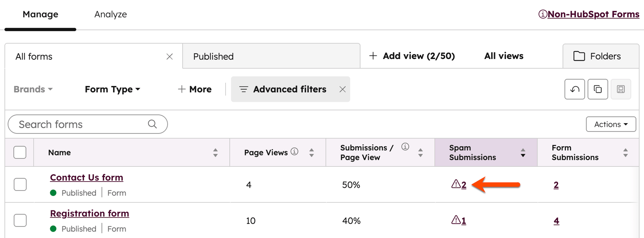Open the Registration form link

[89, 213]
